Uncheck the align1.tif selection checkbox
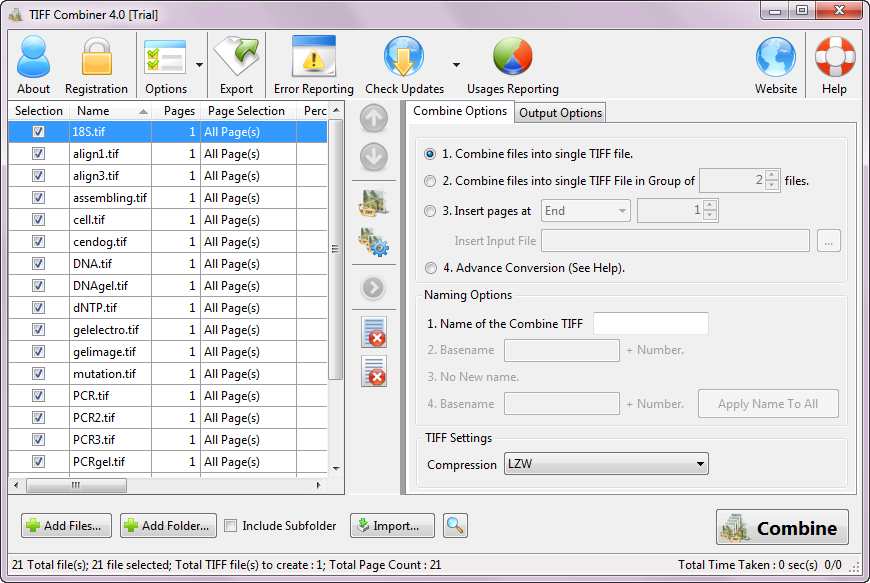870x583 pixels. [38, 154]
